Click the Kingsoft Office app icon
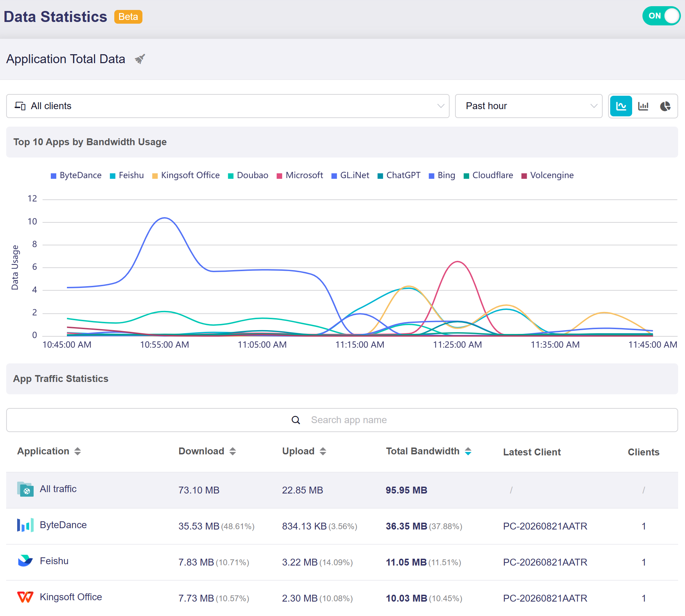This screenshot has width=685, height=616. tap(25, 597)
